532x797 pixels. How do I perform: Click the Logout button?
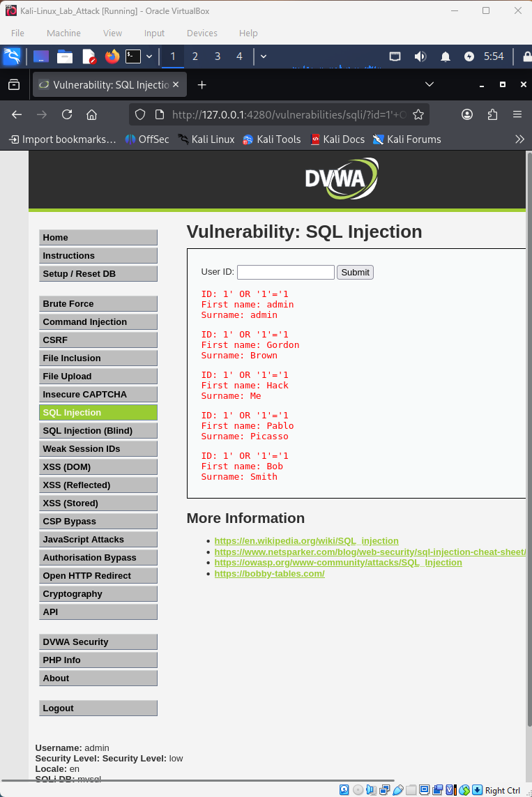98,708
